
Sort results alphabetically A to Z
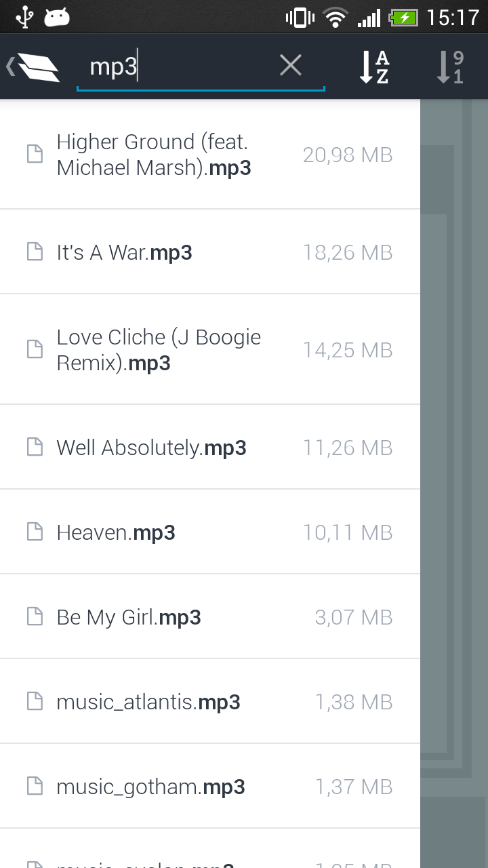(374, 66)
